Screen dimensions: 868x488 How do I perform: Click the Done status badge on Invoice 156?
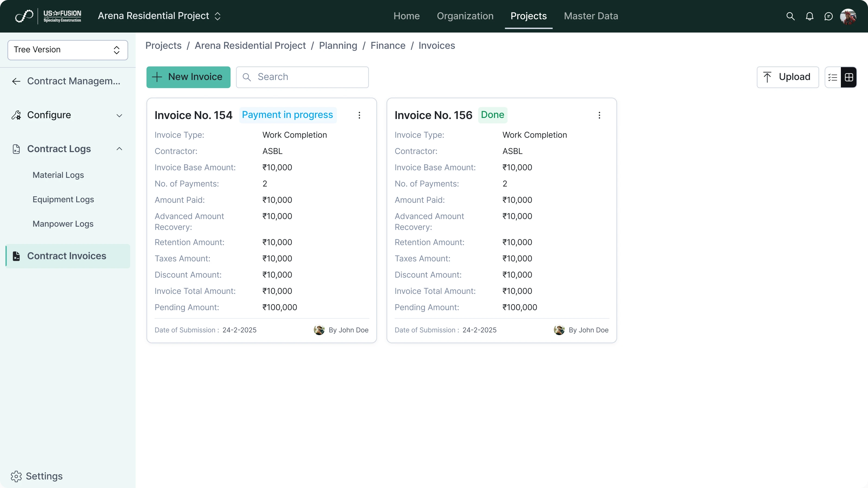click(493, 114)
